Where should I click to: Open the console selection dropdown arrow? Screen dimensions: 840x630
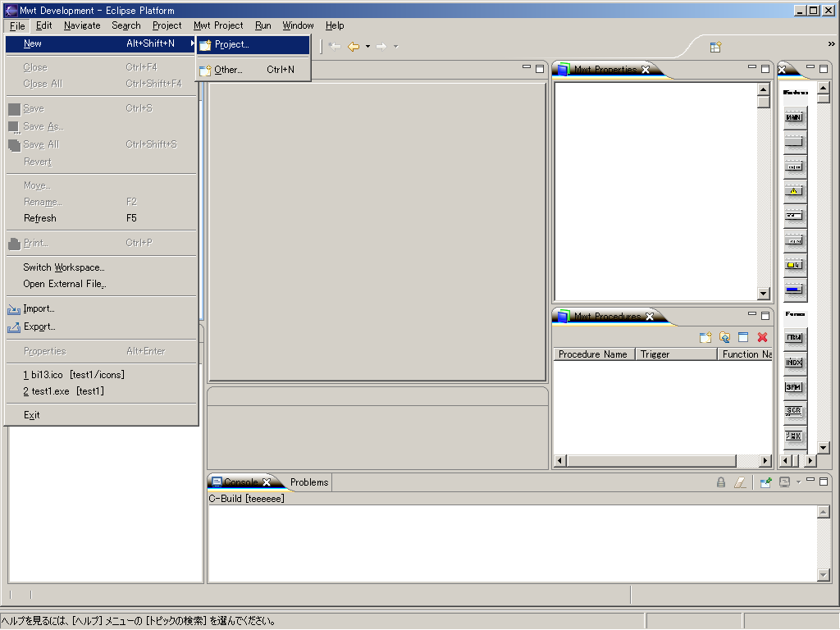coord(798,482)
